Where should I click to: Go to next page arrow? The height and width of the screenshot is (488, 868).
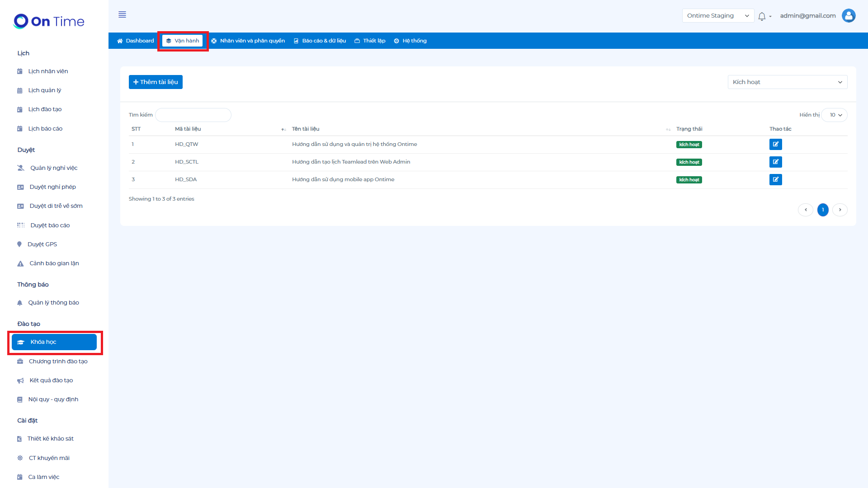840,210
